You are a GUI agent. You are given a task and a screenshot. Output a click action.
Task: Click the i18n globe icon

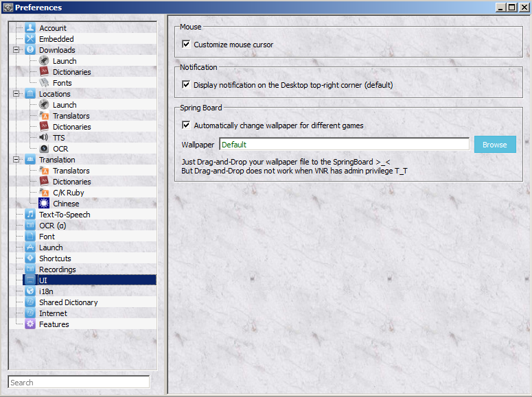(x=30, y=291)
